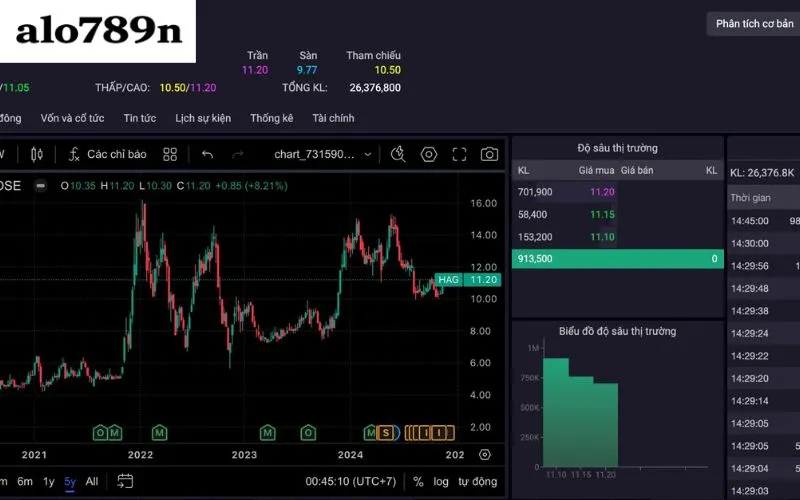The width and height of the screenshot is (800, 500).
Task: Undo the last chart action
Action: [x=207, y=154]
